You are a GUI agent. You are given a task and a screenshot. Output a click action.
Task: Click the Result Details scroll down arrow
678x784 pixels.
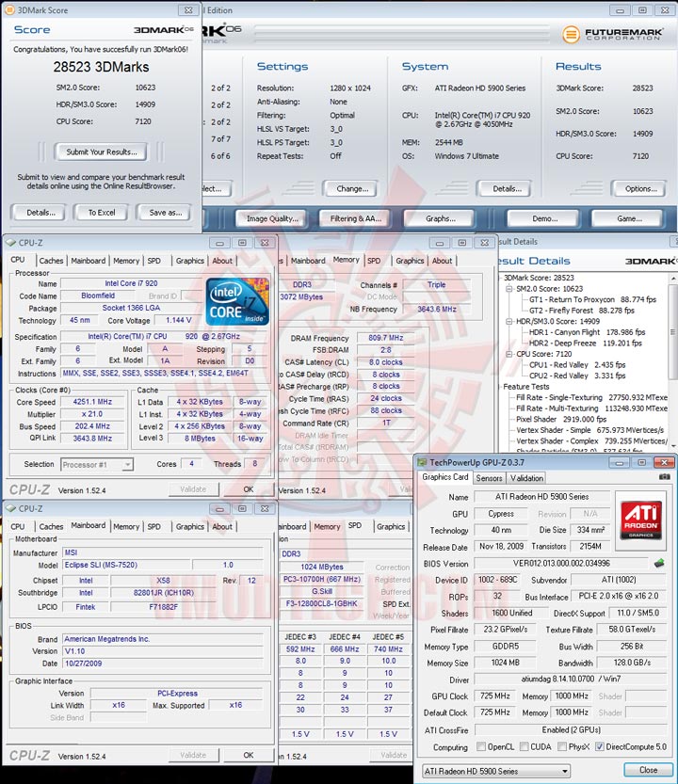[x=673, y=445]
